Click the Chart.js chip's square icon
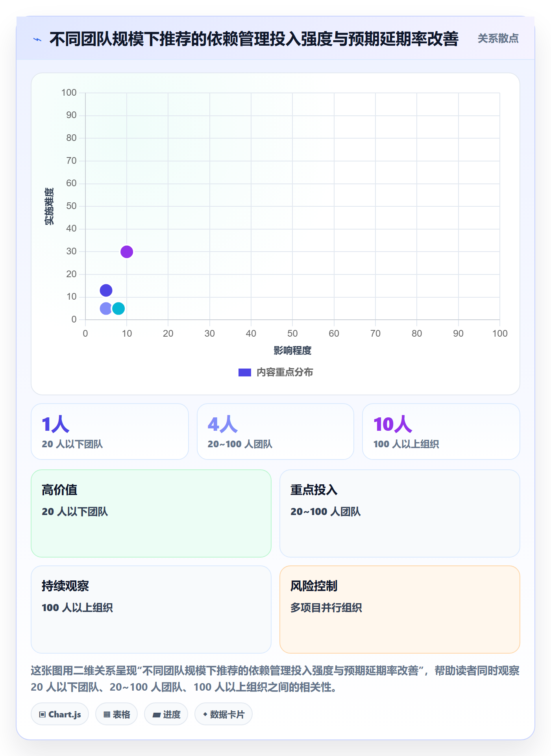This screenshot has width=551, height=756. 43,715
